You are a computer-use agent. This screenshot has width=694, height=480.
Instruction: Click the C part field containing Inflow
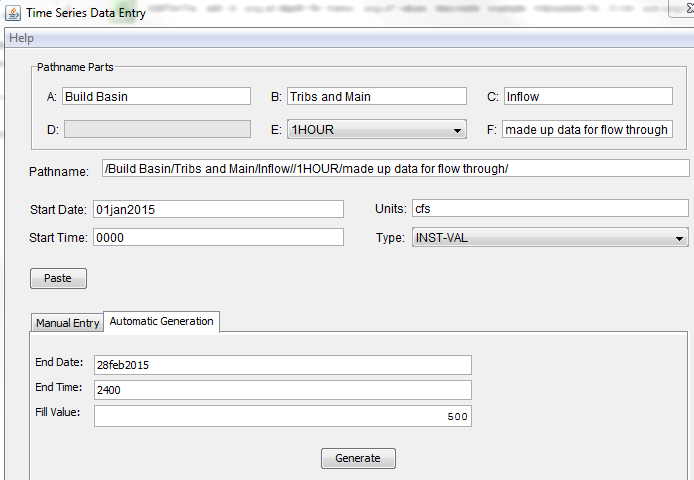pyautogui.click(x=588, y=96)
